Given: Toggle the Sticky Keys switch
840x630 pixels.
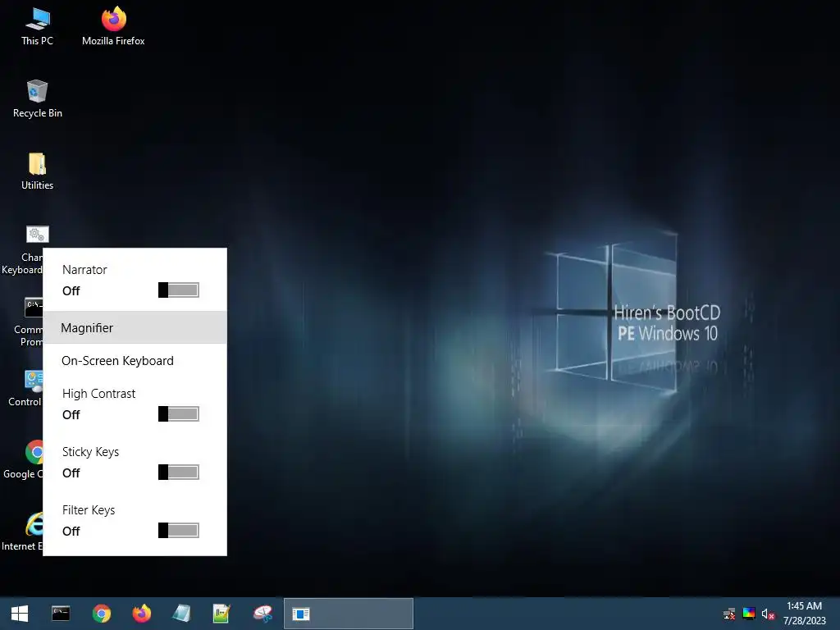Looking at the screenshot, I should click(x=178, y=472).
